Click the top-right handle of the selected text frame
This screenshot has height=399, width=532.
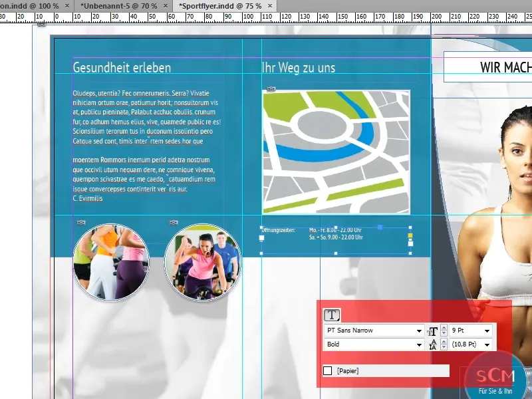click(410, 227)
